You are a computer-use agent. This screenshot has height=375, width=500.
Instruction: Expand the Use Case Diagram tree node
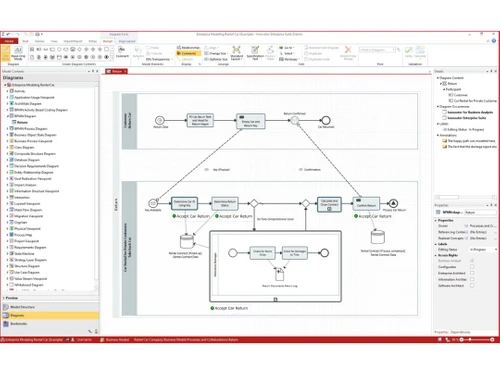tap(8, 272)
